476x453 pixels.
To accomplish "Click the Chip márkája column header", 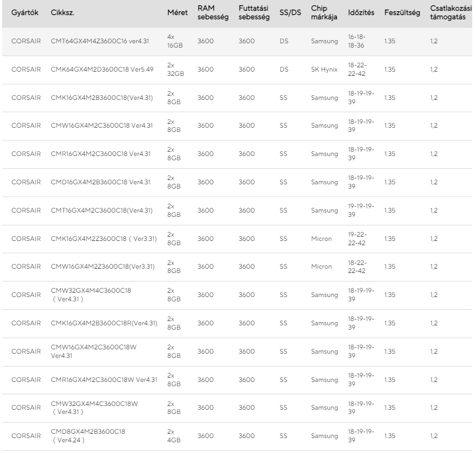I will point(324,13).
